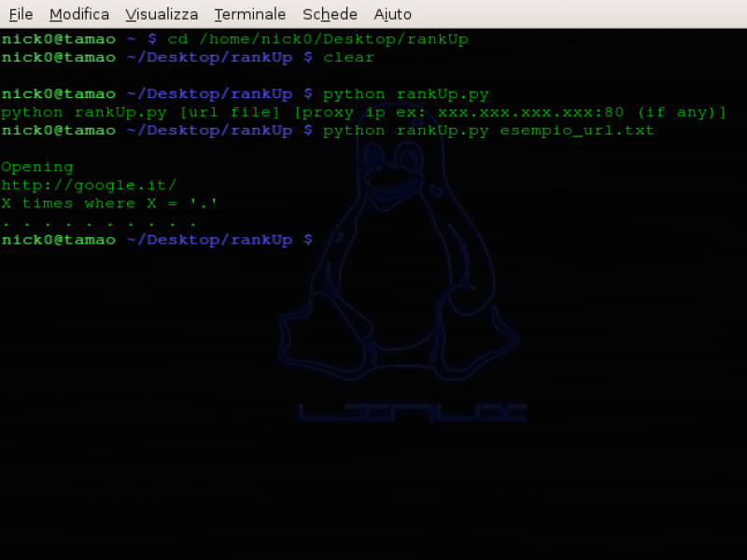Click the 'clear' command text
The image size is (747, 560).
click(x=348, y=58)
